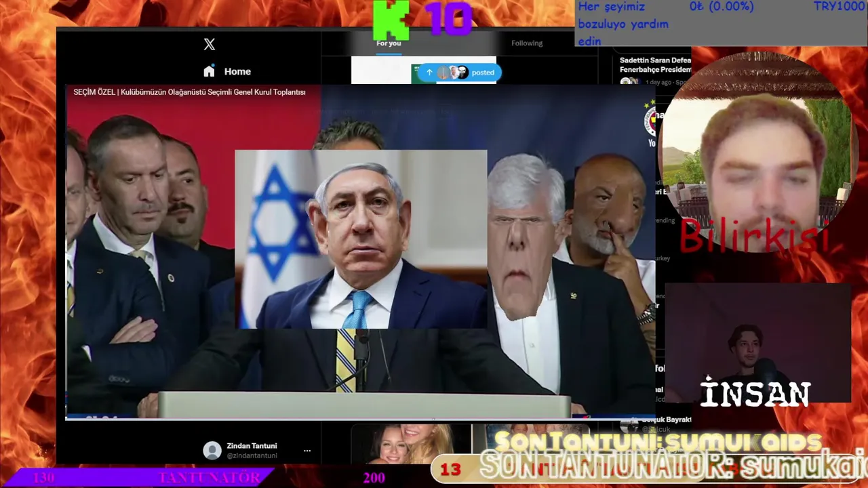Image resolution: width=868 pixels, height=488 pixels.
Task: Click the green K counter overlay
Action: (x=391, y=20)
